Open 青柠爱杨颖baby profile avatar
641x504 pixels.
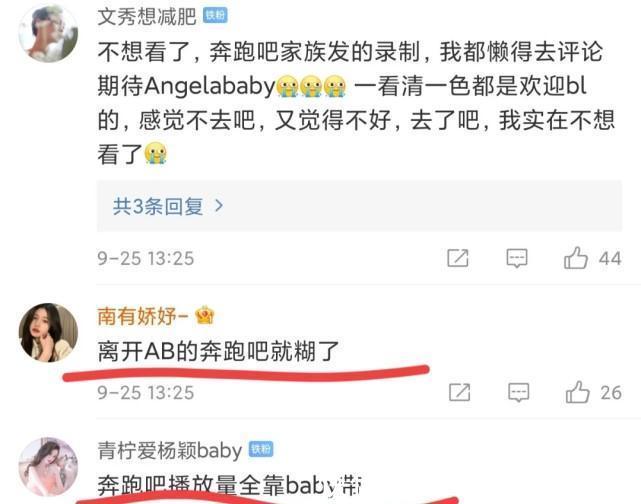48,467
